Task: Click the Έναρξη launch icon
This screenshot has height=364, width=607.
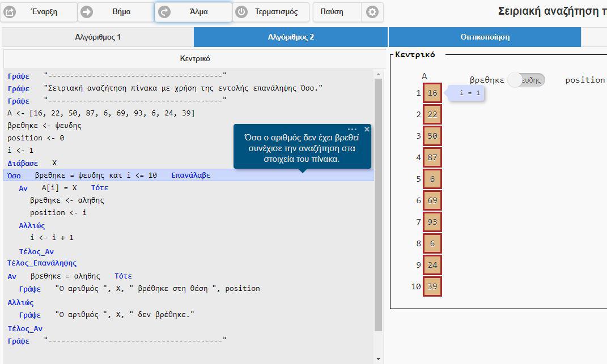Action: pyautogui.click(x=10, y=12)
